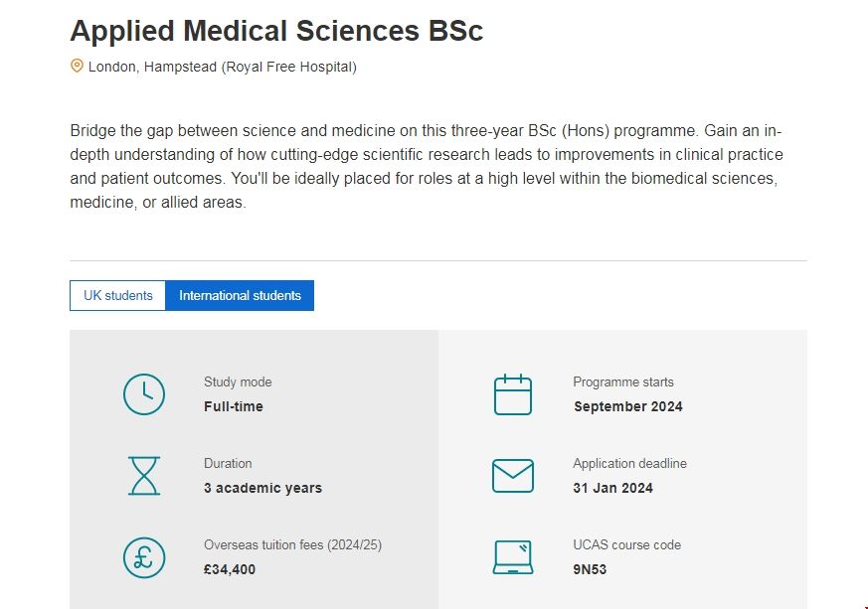This screenshot has height=609, width=868.
Task: Click the hourglass Duration icon
Action: tap(143, 475)
